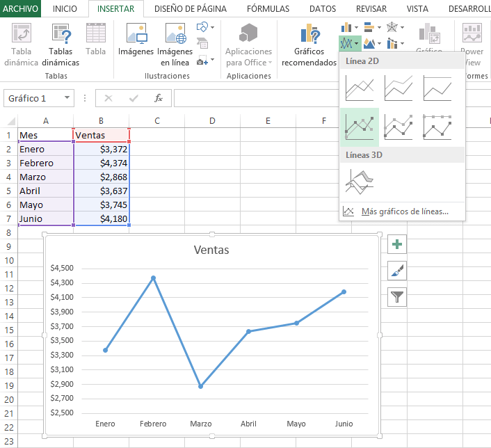Choose stacked line with markers chart
This screenshot has height=448, width=491.
pyautogui.click(x=399, y=127)
